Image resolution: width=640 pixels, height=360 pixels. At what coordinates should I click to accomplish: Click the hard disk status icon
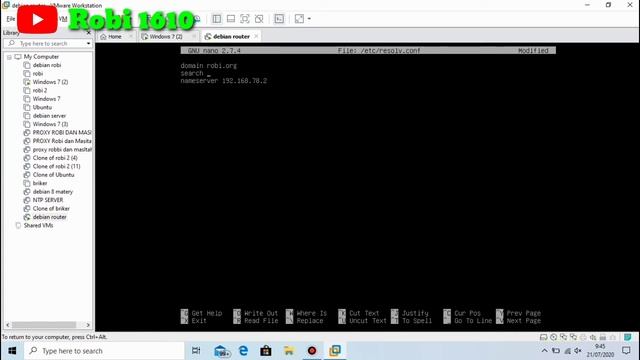pos(544,337)
